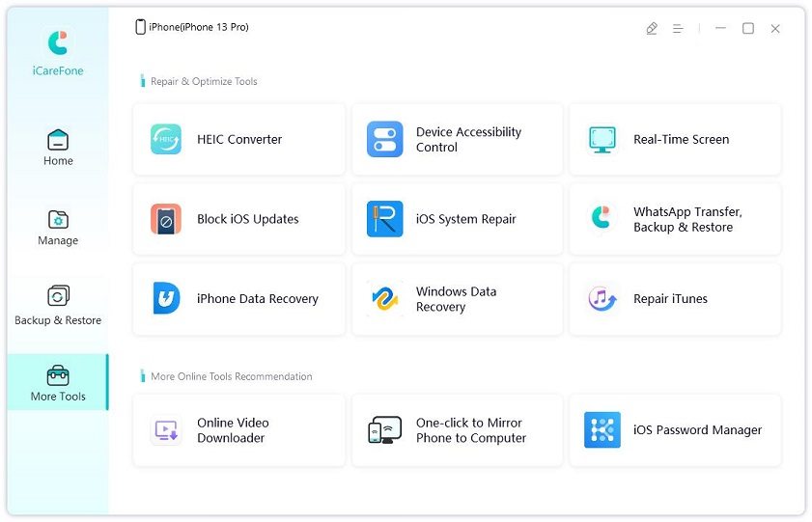Open WhatsApp Transfer, Backup & Restore text

tap(687, 219)
